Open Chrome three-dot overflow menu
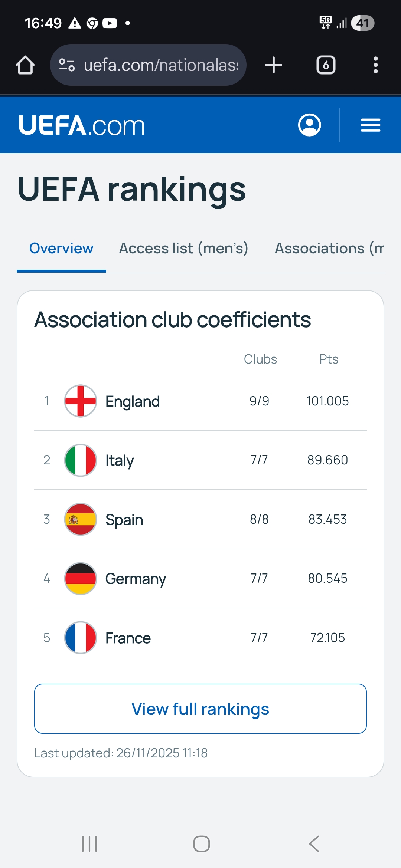This screenshot has width=401, height=868. tap(375, 65)
